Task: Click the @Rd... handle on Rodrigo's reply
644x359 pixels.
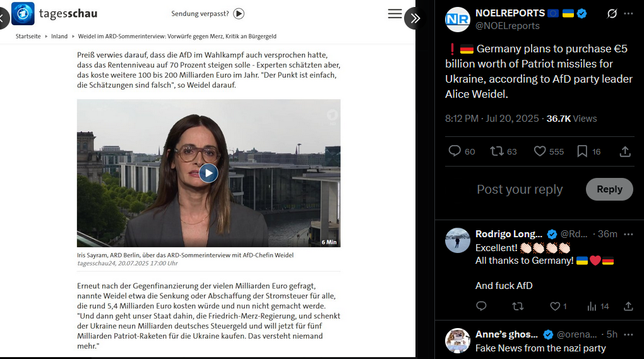Action: pos(574,234)
